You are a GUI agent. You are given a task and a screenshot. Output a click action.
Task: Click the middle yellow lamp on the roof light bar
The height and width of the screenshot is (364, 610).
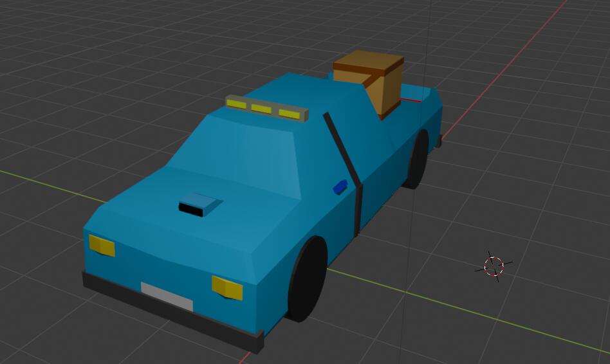pyautogui.click(x=261, y=109)
